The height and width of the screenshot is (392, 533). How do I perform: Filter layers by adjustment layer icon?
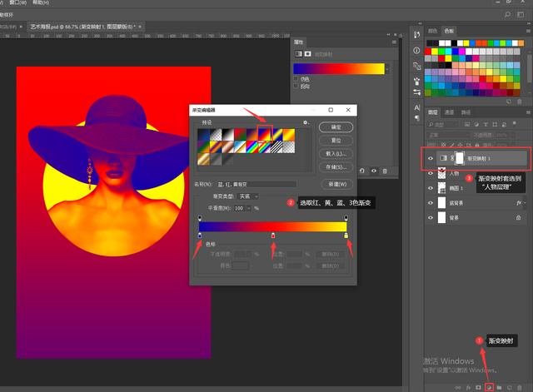pyautogui.click(x=476, y=125)
